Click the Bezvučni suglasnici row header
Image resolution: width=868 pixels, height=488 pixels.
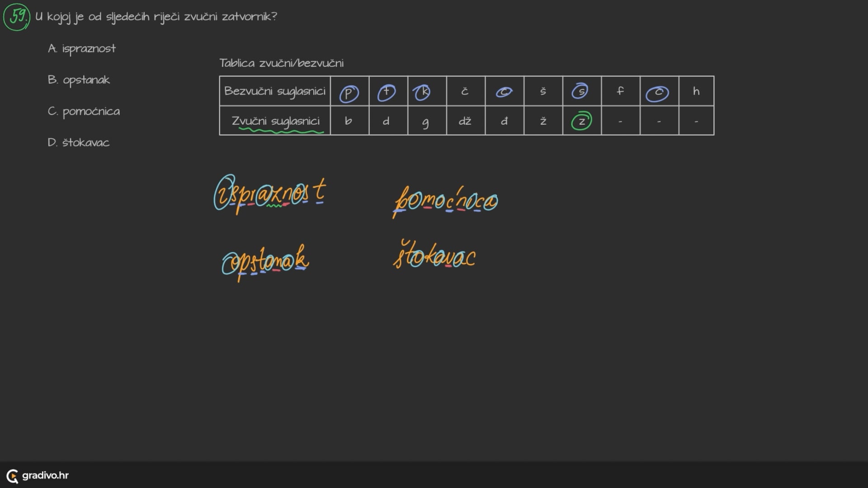pyautogui.click(x=275, y=91)
